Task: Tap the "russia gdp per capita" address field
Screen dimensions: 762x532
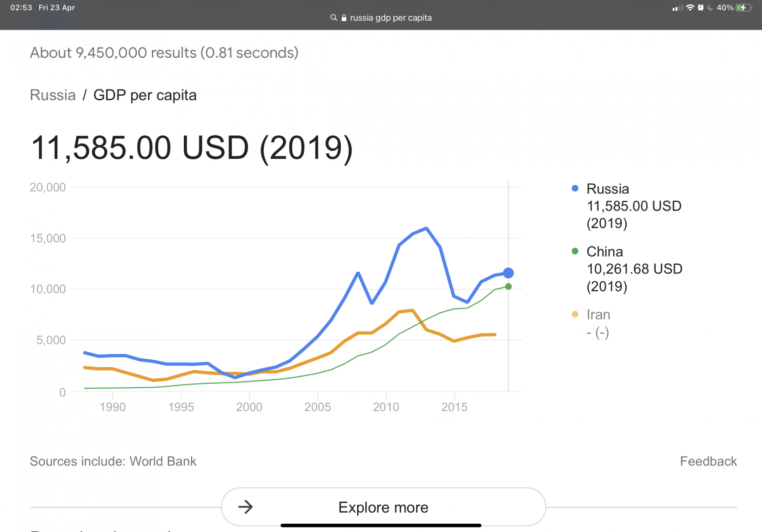Action: (390, 18)
